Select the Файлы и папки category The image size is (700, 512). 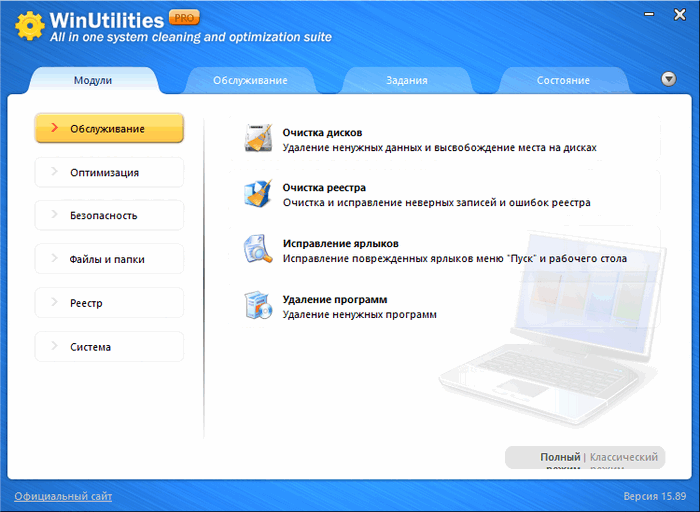[x=109, y=259]
